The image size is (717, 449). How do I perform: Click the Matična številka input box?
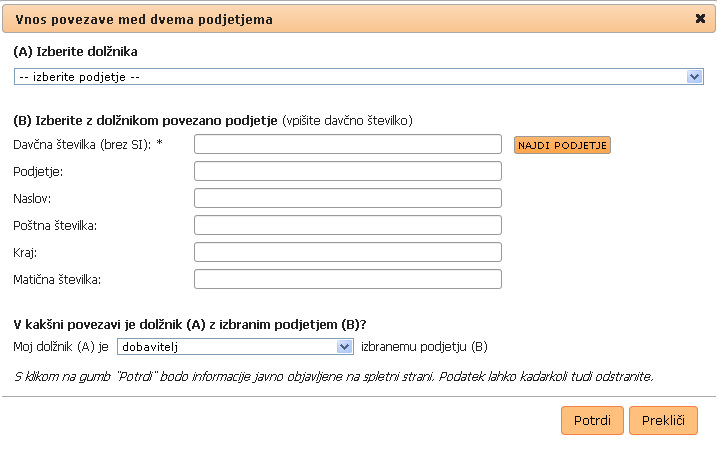(347, 279)
